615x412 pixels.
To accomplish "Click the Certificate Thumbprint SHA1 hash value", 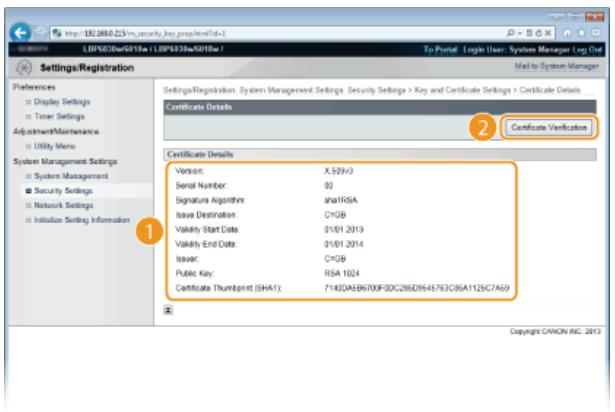I will [417, 288].
